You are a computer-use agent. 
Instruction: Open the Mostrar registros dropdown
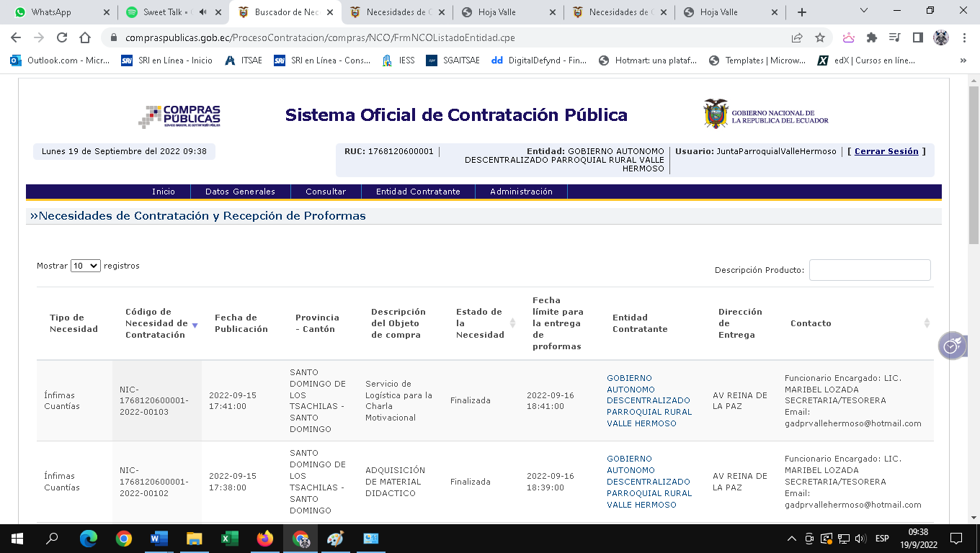click(x=85, y=266)
